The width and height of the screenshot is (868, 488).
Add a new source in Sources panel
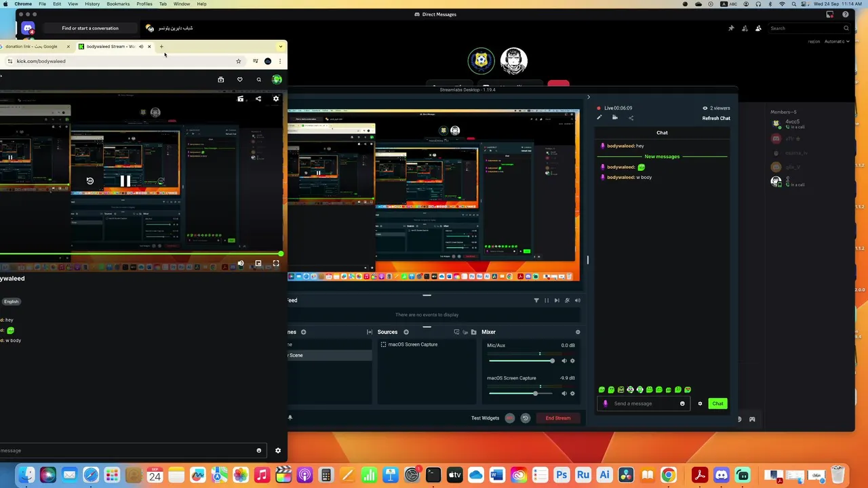tap(406, 332)
